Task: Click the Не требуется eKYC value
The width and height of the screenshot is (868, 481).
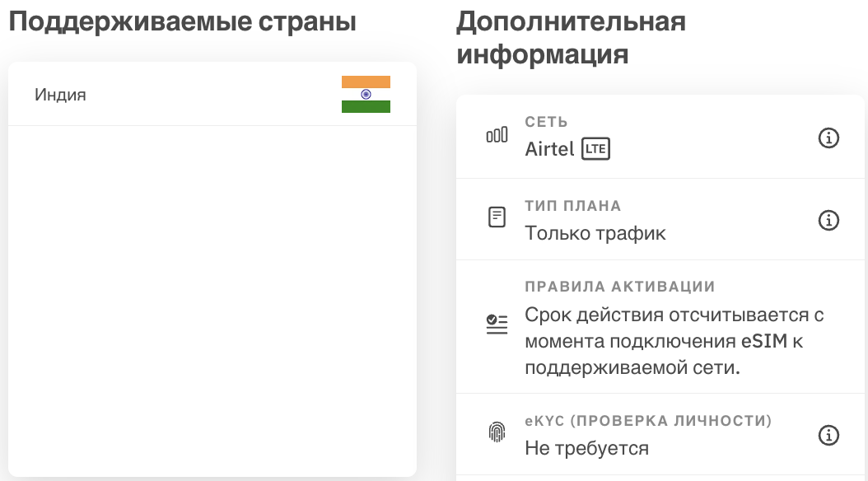Action: tap(587, 448)
